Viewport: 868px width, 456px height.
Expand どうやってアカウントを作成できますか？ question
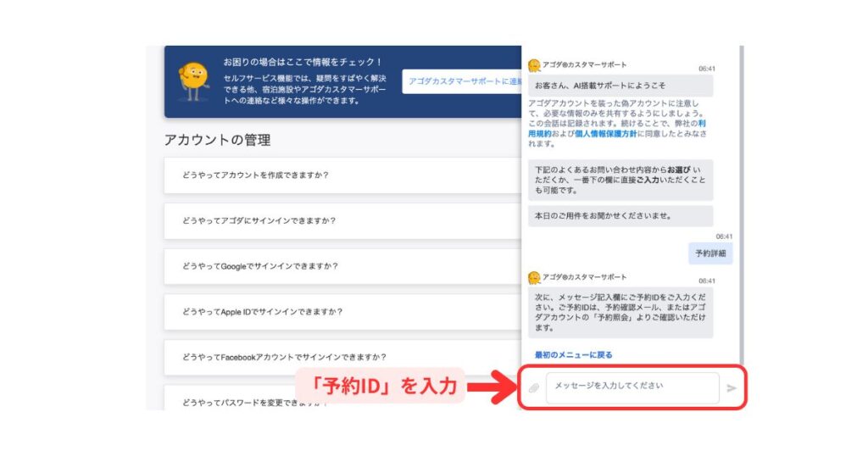click(342, 175)
